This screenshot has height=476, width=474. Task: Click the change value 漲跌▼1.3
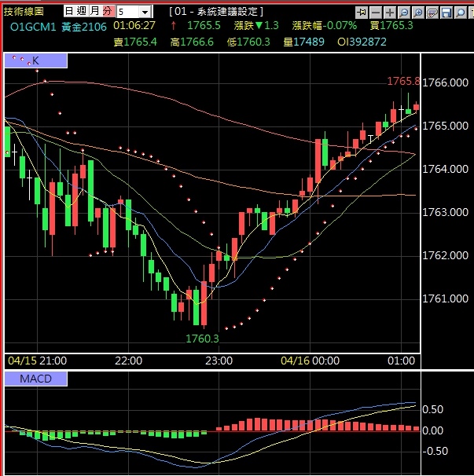[256, 25]
